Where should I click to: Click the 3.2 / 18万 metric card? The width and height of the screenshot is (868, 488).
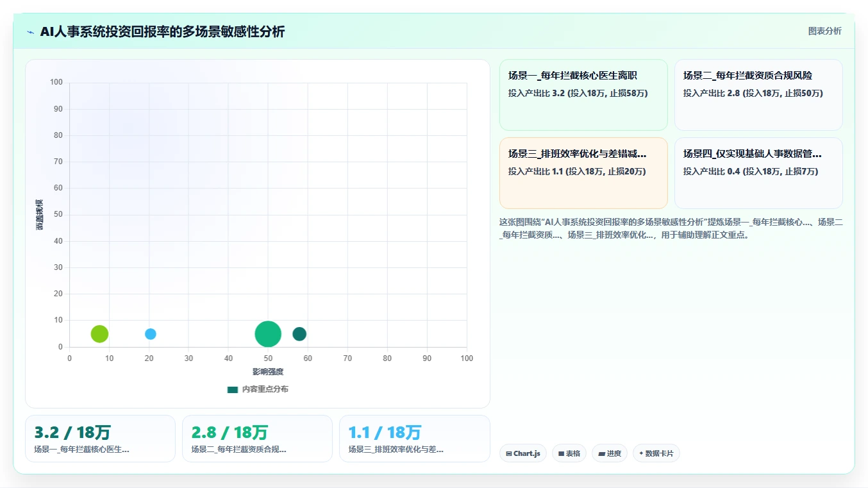pyautogui.click(x=100, y=439)
